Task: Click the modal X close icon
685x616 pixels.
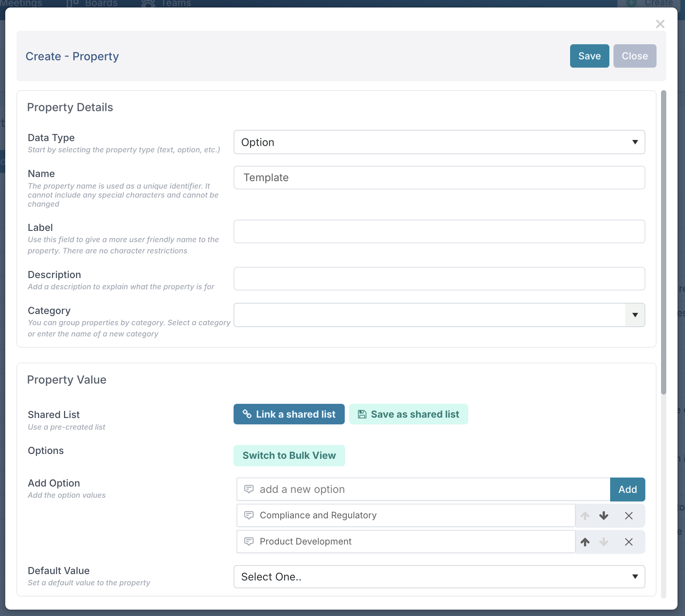Action: [x=660, y=24]
